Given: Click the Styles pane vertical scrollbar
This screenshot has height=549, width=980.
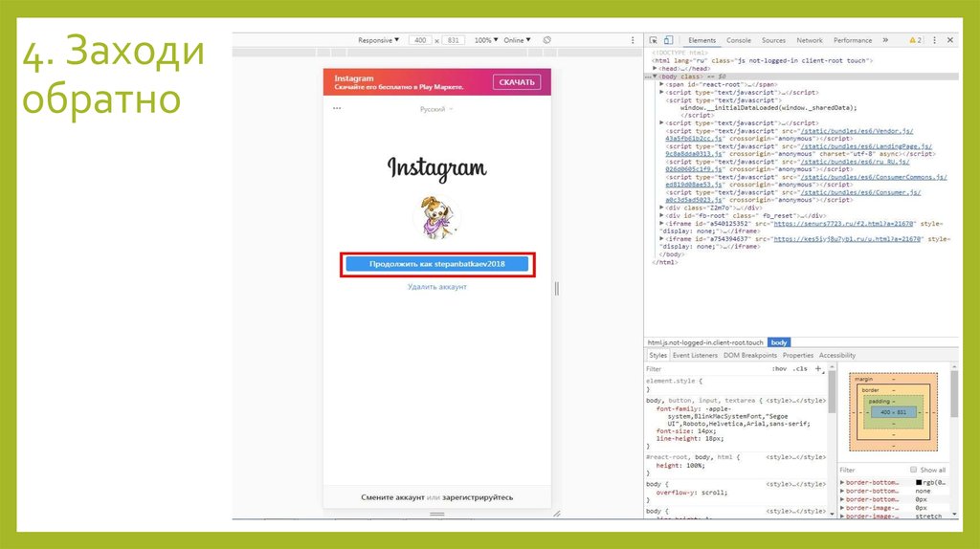Looking at the screenshot, I should (x=832, y=391).
